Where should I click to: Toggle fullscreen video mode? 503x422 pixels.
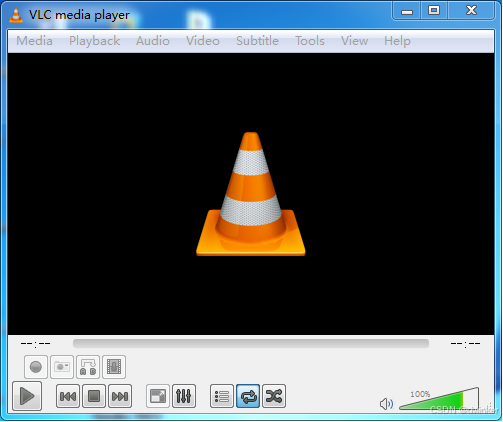tap(158, 396)
